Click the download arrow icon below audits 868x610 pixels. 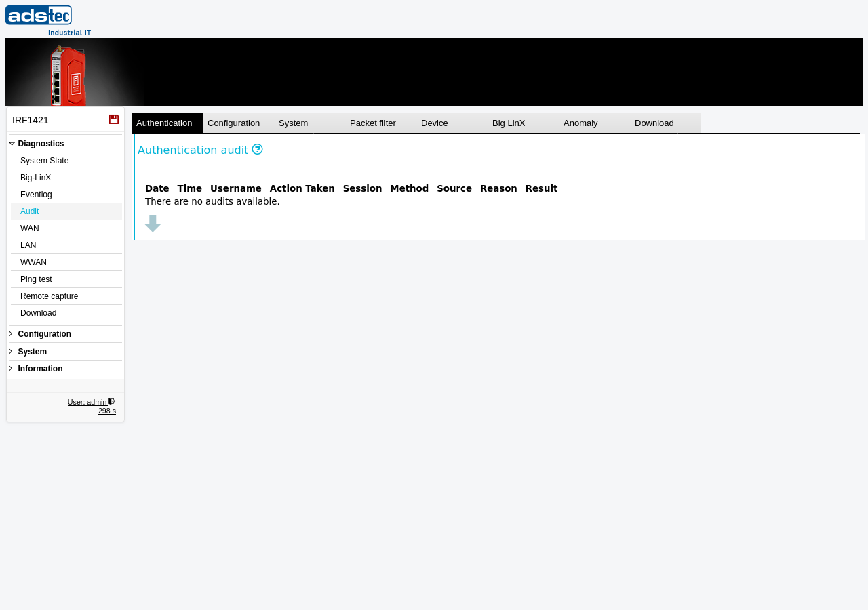(x=153, y=224)
